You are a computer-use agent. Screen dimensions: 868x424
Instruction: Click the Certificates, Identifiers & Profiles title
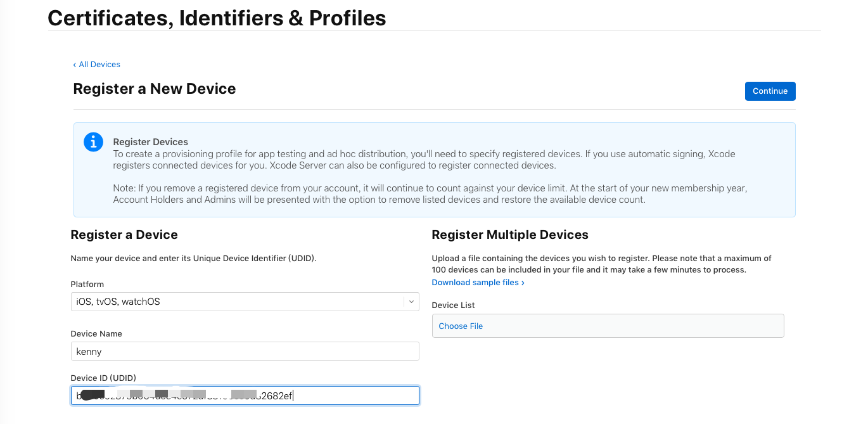pos(217,18)
